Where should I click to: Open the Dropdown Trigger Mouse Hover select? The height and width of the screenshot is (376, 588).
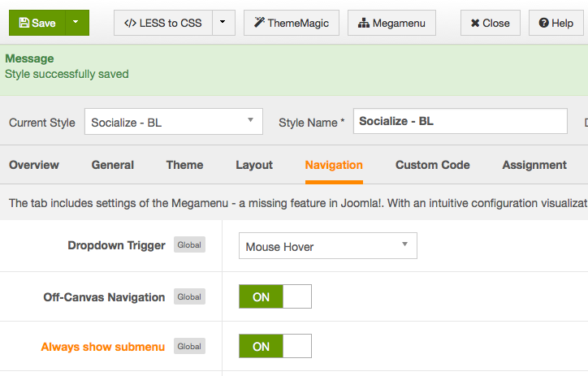pos(328,245)
